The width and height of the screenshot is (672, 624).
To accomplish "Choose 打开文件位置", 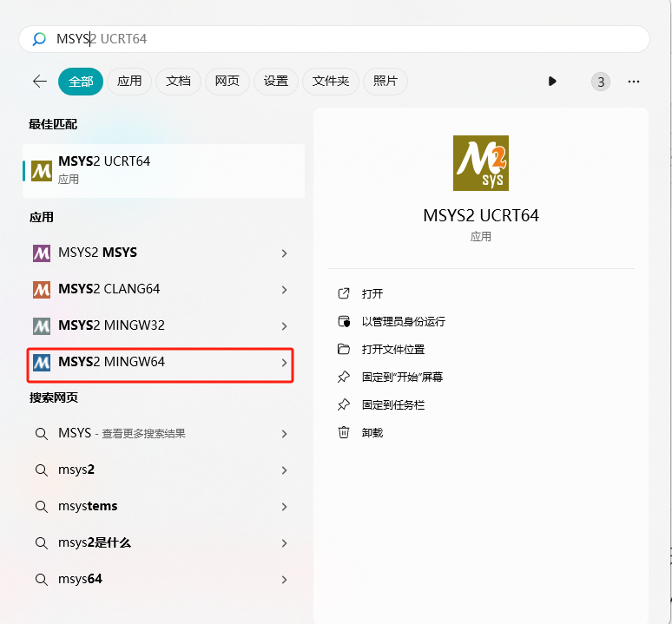I will coord(393,350).
